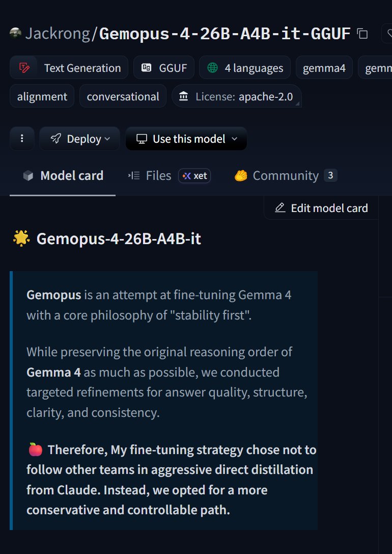Click Edit model card button

click(x=321, y=208)
